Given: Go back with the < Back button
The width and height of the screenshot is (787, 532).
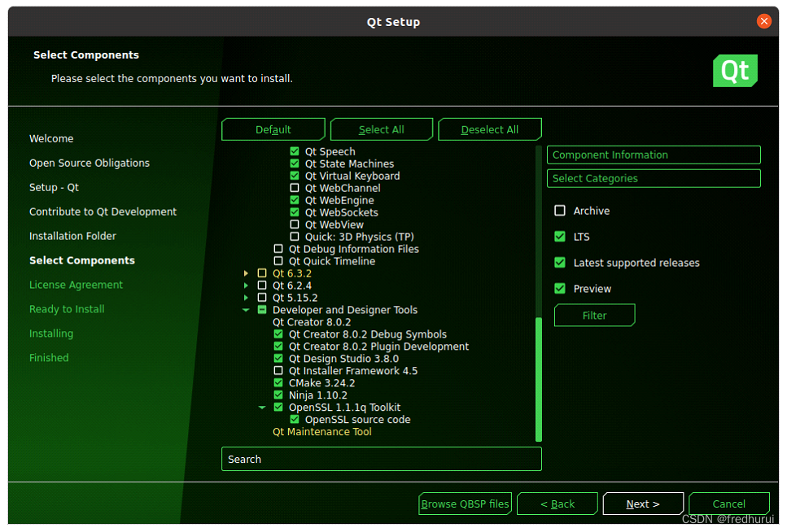Looking at the screenshot, I should (557, 504).
